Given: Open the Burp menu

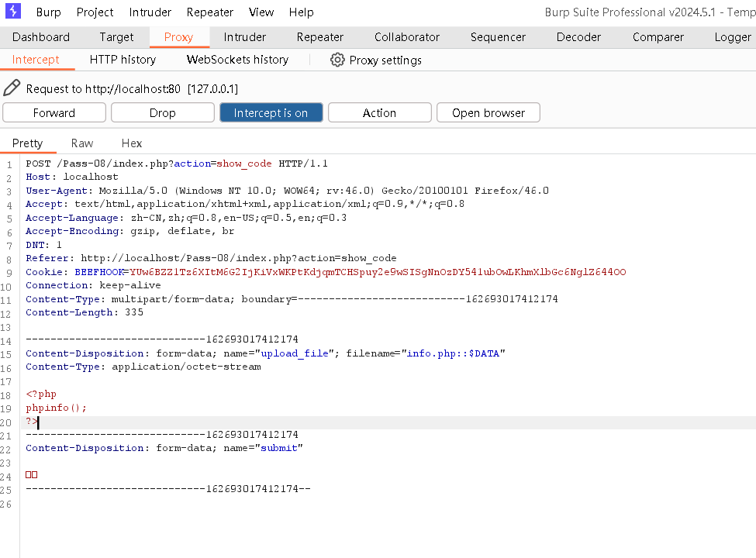Looking at the screenshot, I should (48, 12).
